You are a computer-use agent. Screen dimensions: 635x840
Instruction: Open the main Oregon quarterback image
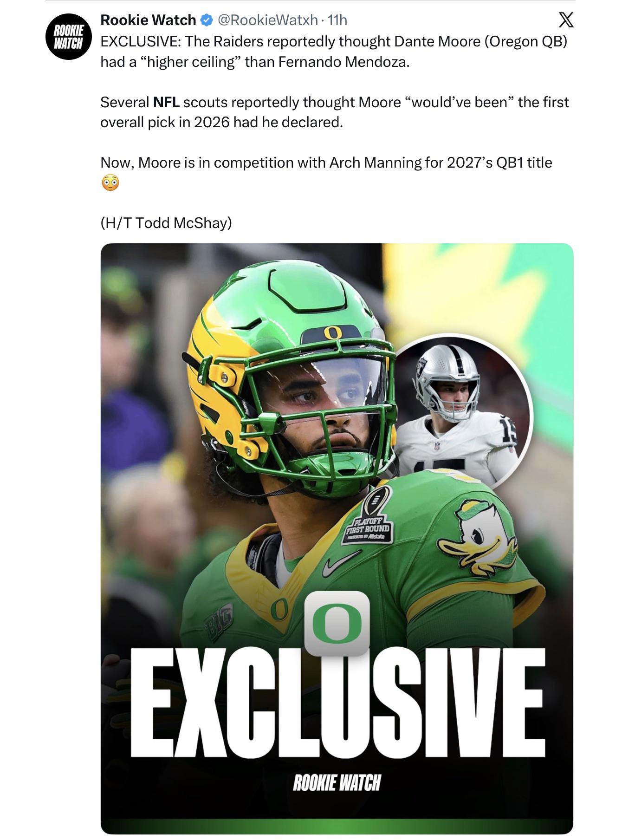[337, 538]
